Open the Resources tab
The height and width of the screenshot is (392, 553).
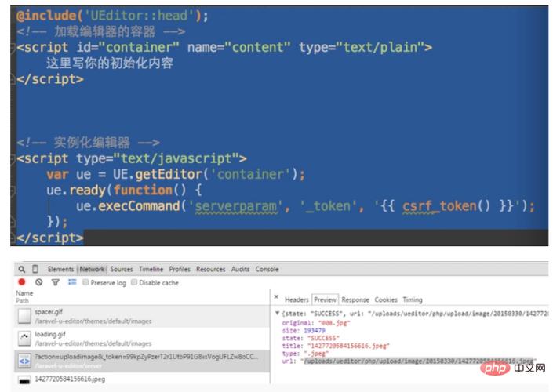(210, 270)
